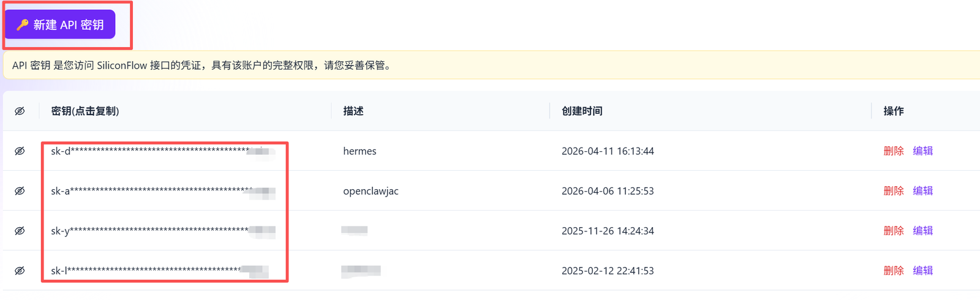Delete the hermes API key
The image size is (980, 300).
[893, 151]
